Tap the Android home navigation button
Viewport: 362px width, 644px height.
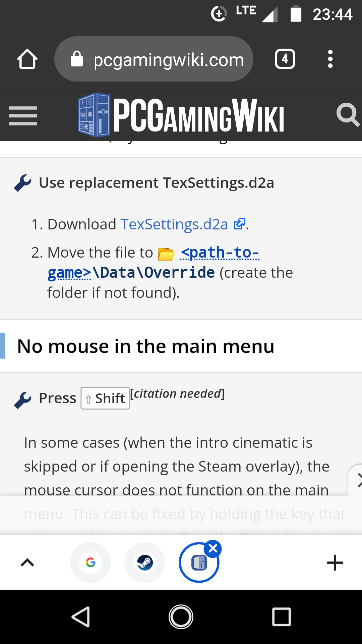pyautogui.click(x=181, y=616)
